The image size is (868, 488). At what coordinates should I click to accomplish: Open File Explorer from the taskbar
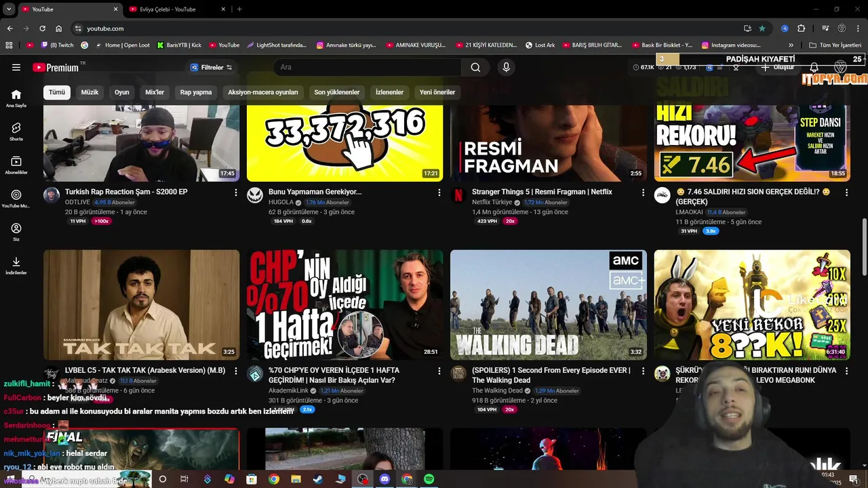pyautogui.click(x=296, y=479)
